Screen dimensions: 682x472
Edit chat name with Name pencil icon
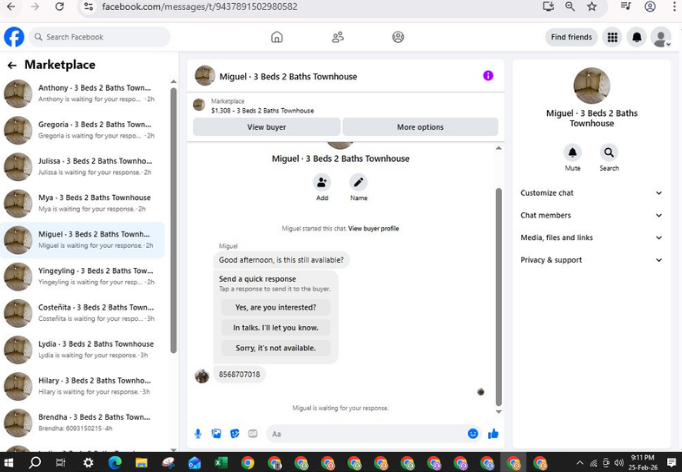[358, 182]
